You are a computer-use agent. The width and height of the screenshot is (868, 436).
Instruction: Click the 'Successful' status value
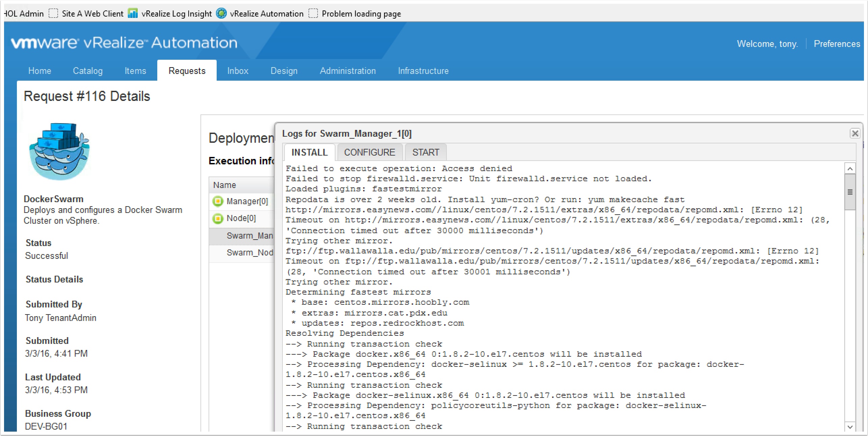click(x=47, y=256)
